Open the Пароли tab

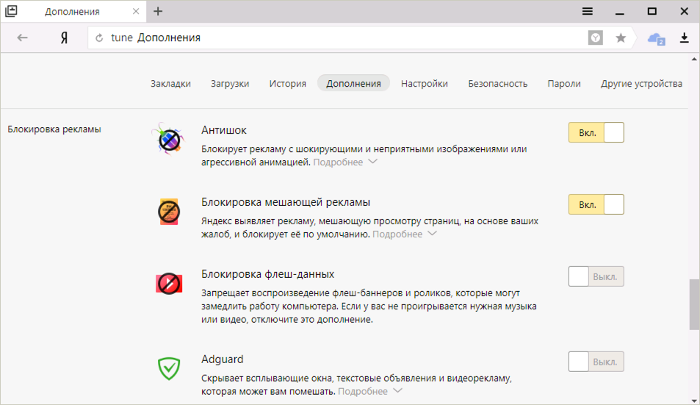tap(564, 84)
